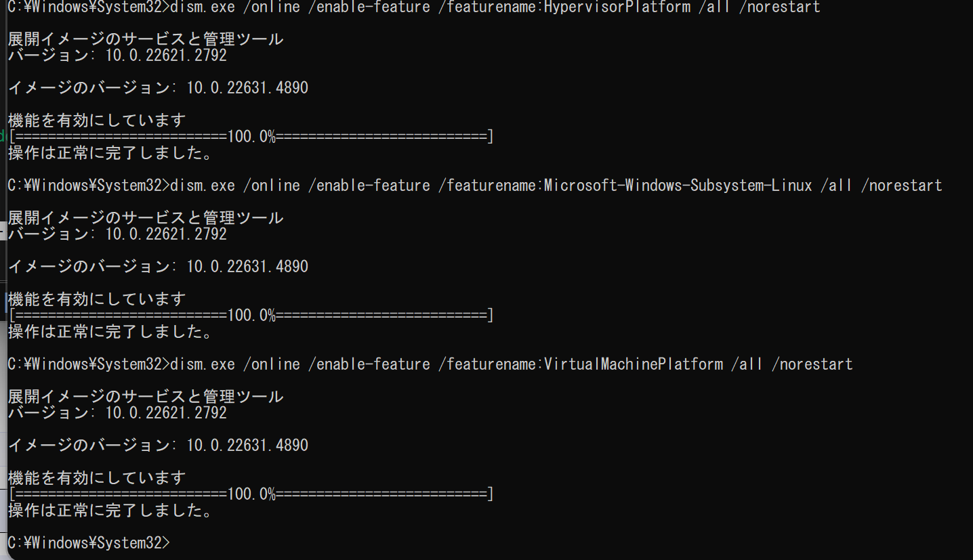Click the 100.0% progress bar below Subsystem-Linux command
Viewport: 973px width, 560px height.
[x=251, y=316]
